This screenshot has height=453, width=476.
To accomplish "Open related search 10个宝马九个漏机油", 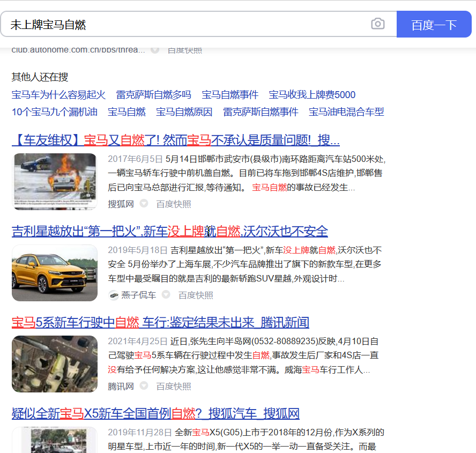I will click(x=55, y=112).
